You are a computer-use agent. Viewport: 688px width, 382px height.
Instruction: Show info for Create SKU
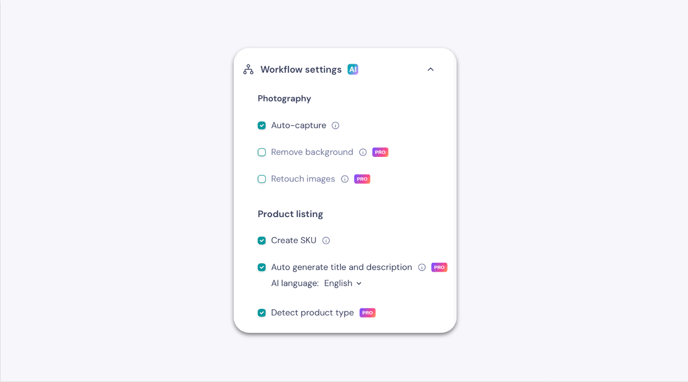326,240
